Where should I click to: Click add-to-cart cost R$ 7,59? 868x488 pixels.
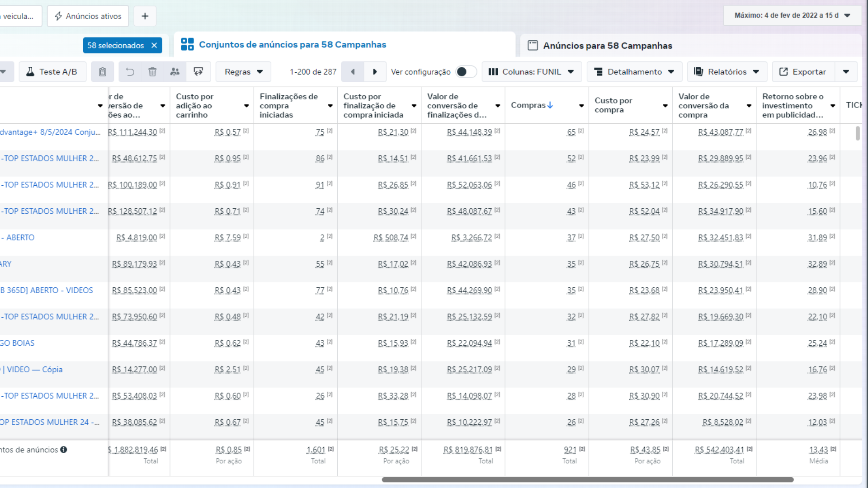227,238
